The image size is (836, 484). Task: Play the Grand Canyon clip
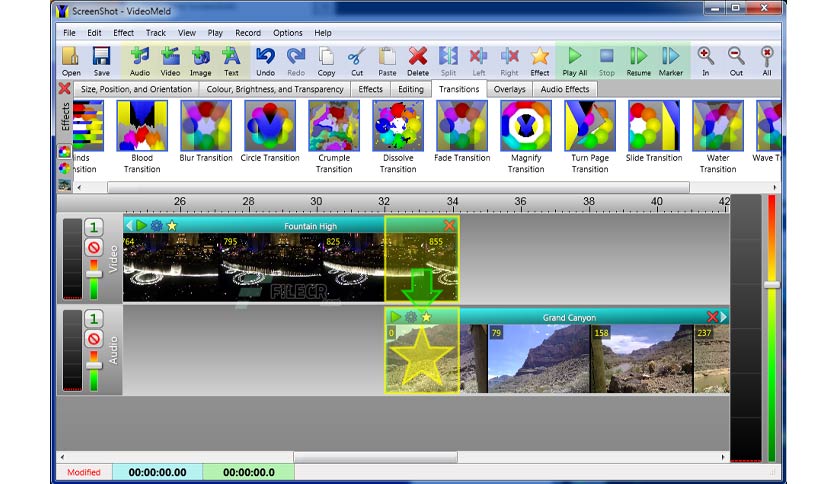click(x=395, y=317)
